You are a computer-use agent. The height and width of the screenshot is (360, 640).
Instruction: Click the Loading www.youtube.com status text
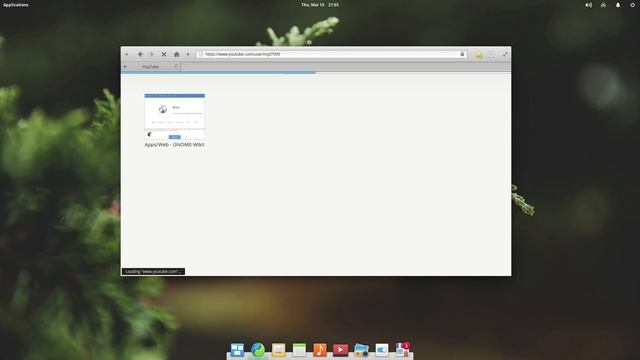coord(153,271)
